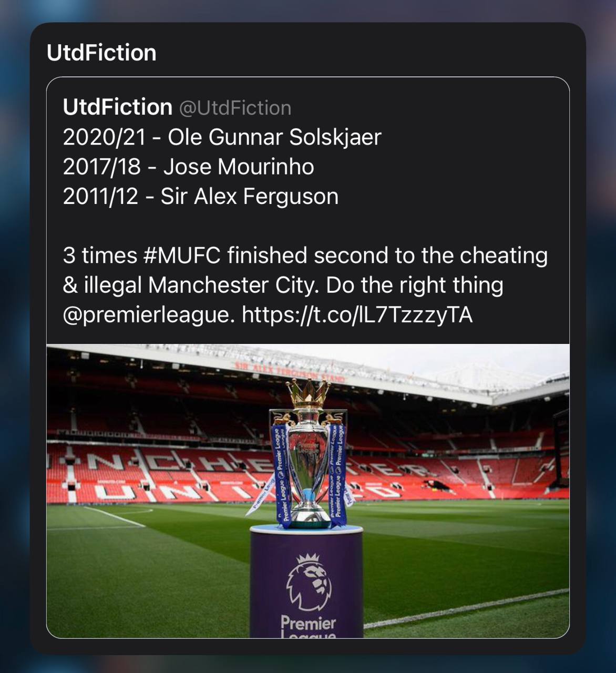Screen dimensions: 616x673
Task: Select the 2020/21 Ole Gunnar Solskjaer line
Action: [222, 137]
